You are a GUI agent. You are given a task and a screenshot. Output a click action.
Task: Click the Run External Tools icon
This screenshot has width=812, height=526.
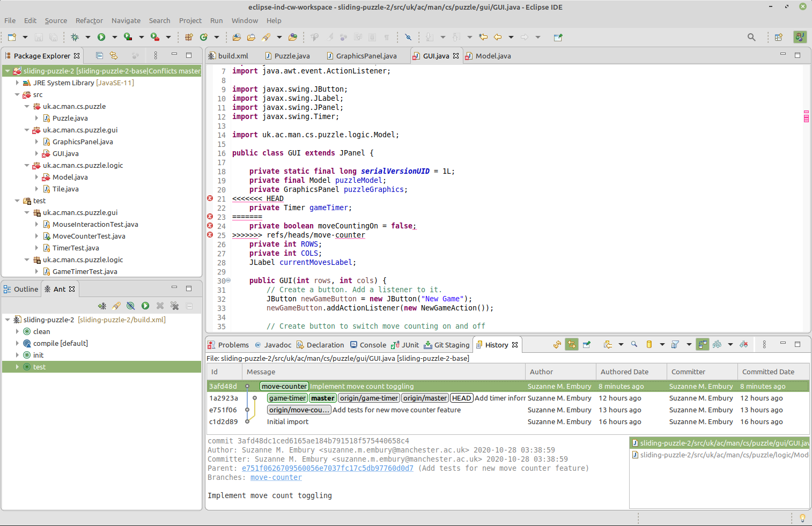(x=154, y=37)
